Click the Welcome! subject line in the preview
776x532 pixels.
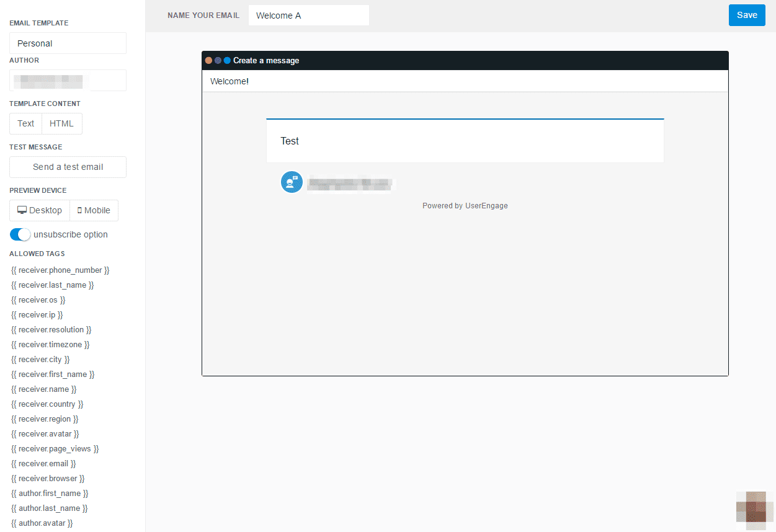[230, 81]
